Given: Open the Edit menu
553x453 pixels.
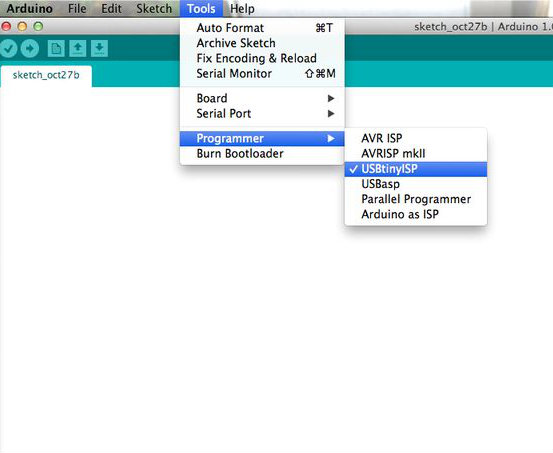Looking at the screenshot, I should pyautogui.click(x=111, y=8).
